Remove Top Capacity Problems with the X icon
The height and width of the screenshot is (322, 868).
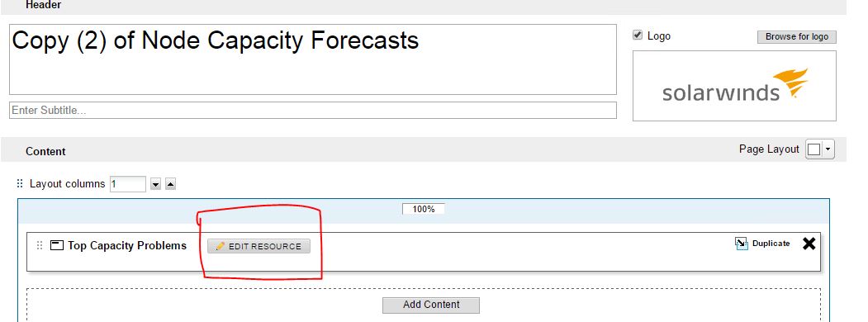(x=809, y=244)
